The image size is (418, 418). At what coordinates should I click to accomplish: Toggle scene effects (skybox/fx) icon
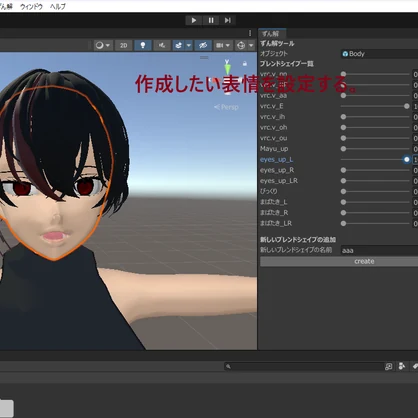point(179,45)
